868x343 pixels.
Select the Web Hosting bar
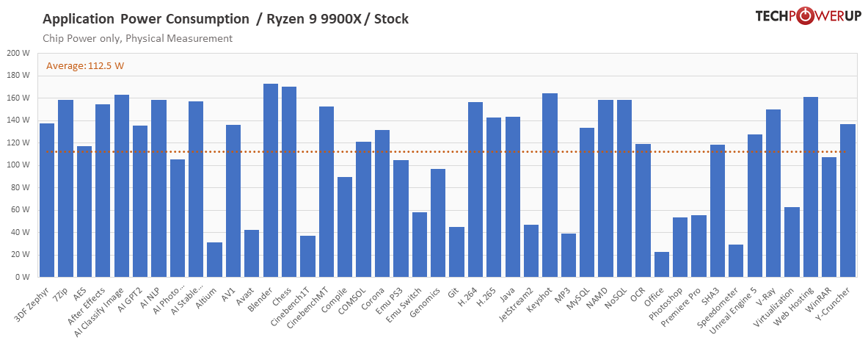(811, 187)
